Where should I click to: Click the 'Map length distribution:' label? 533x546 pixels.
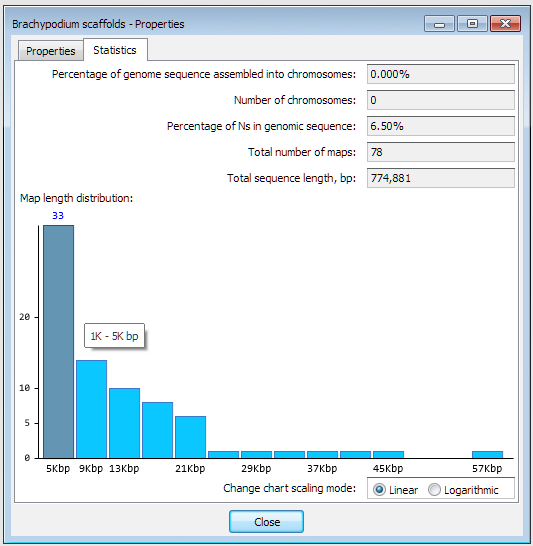[x=77, y=198]
